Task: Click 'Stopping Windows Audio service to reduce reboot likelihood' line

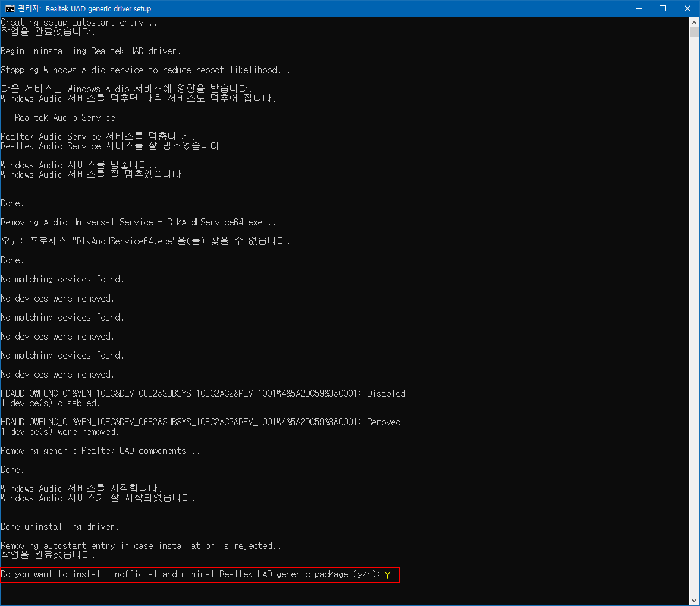Action: 146,70
